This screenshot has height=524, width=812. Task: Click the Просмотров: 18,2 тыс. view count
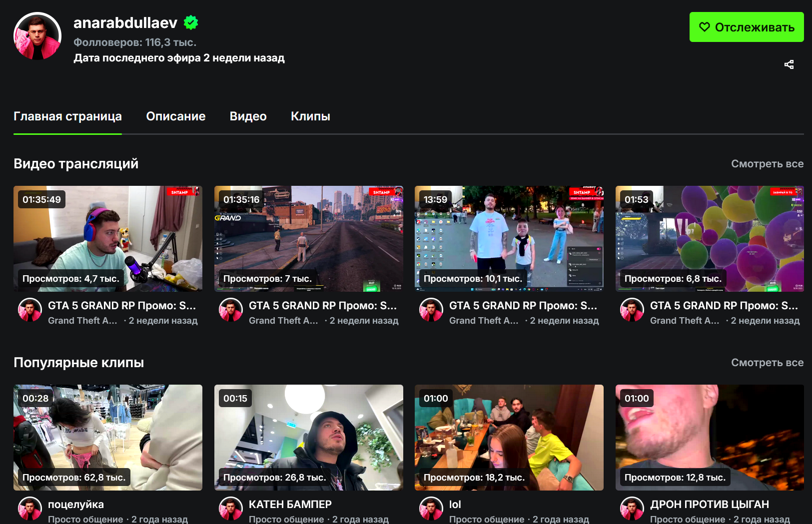(474, 478)
